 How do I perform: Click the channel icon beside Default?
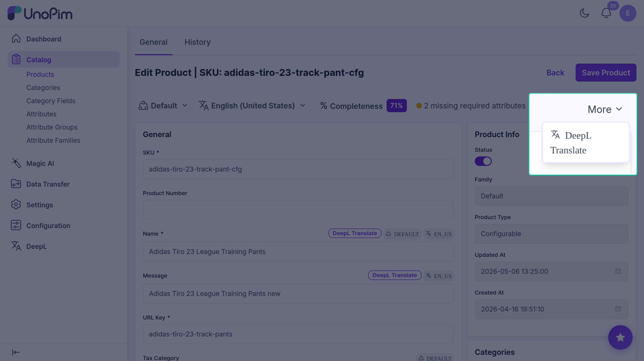point(143,106)
